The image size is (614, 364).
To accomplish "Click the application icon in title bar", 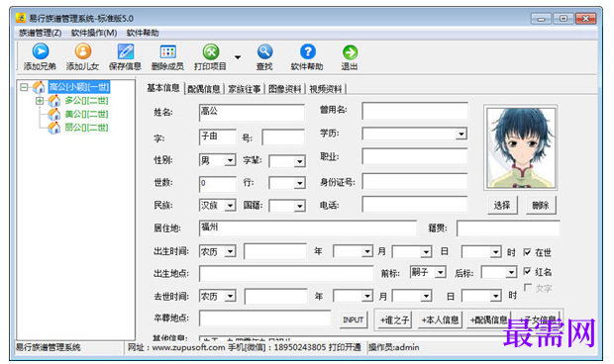I will pyautogui.click(x=21, y=18).
